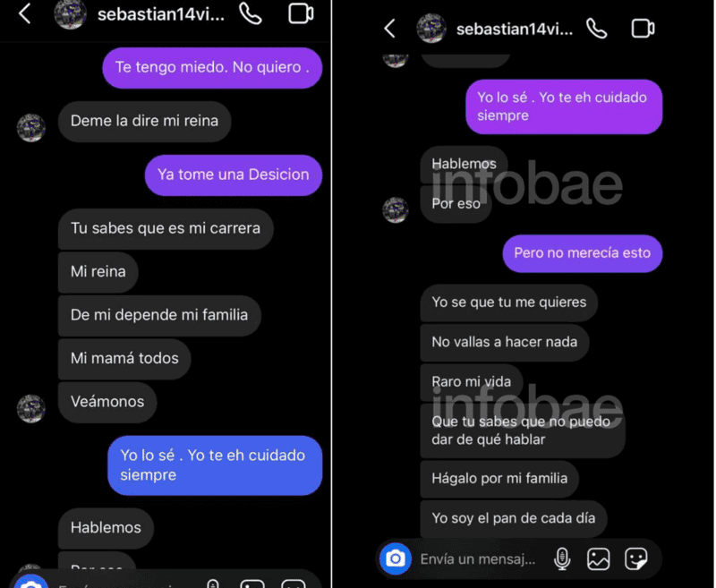The height and width of the screenshot is (588, 716).
Task: Open camera from right message bar
Action: point(396,558)
